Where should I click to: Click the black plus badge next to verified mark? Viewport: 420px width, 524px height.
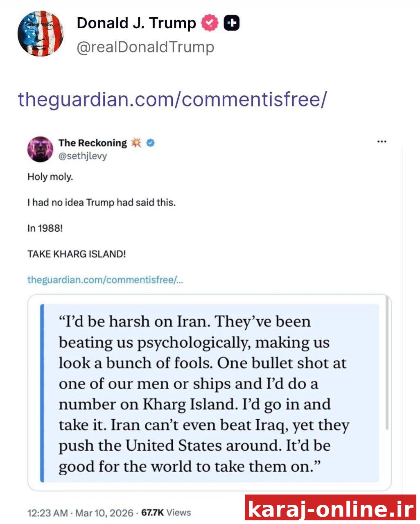[x=231, y=23]
